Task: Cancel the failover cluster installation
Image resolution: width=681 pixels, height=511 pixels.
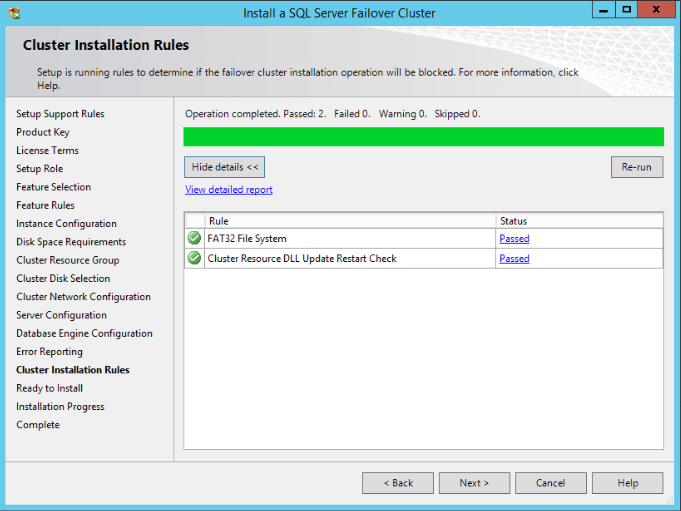Action: pos(550,483)
